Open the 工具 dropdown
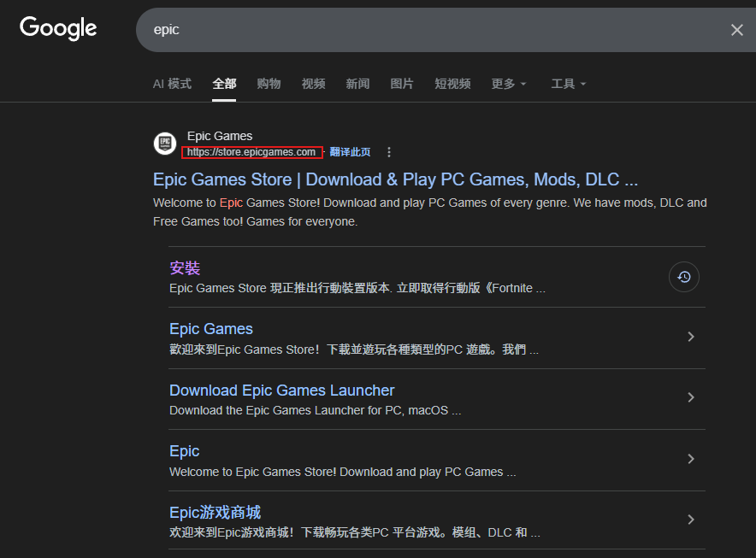Image resolution: width=756 pixels, height=558 pixels. click(x=569, y=84)
